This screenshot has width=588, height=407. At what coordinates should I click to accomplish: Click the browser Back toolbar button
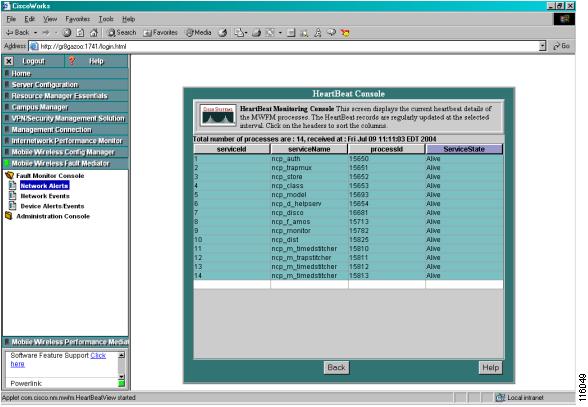(x=17, y=33)
